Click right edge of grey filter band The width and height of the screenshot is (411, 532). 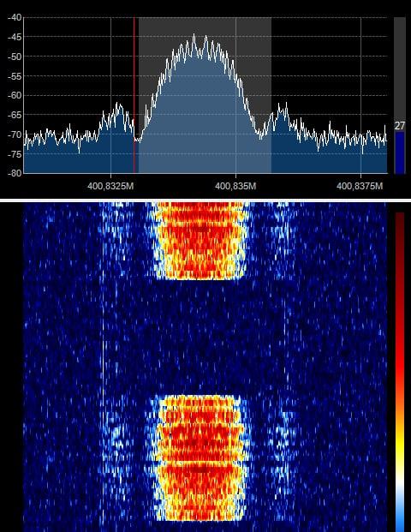(x=271, y=95)
